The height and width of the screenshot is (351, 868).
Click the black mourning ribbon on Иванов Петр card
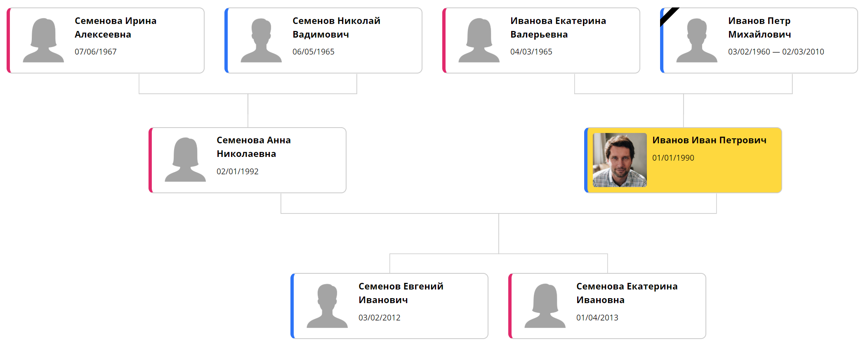(x=669, y=16)
